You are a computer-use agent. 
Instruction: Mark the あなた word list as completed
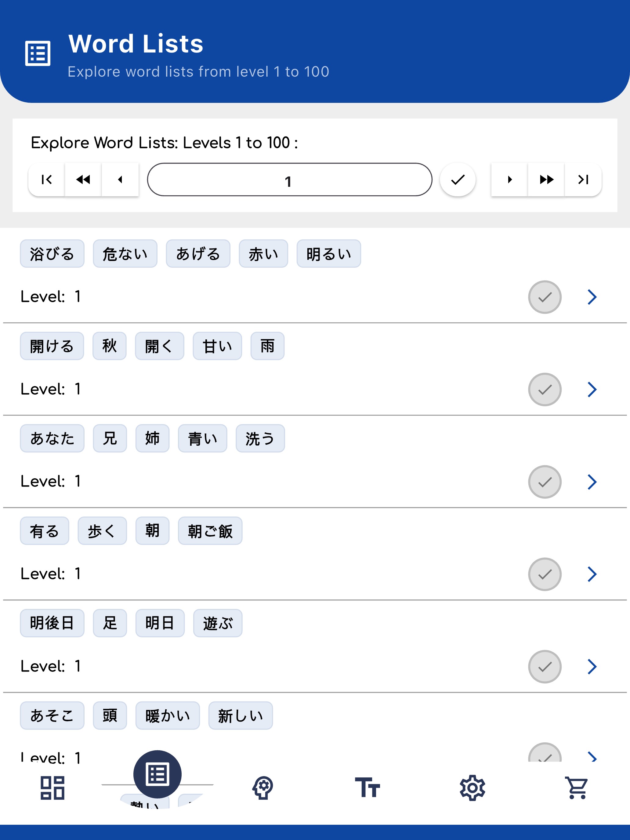click(x=544, y=482)
